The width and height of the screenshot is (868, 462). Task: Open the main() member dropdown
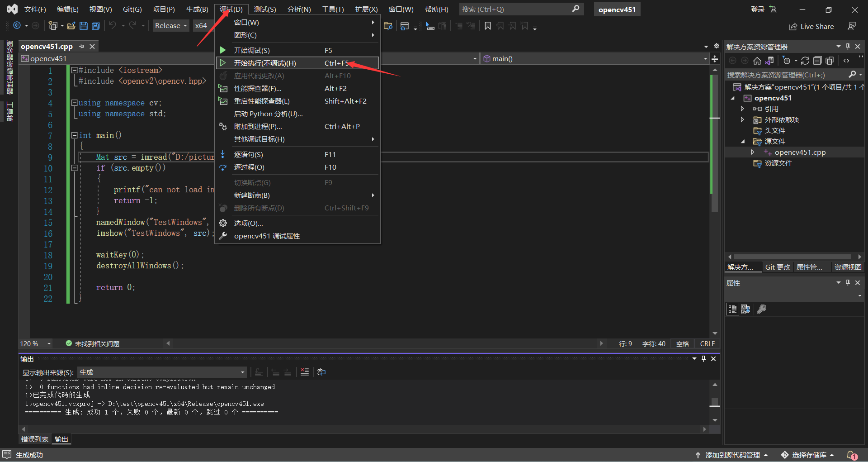594,59
